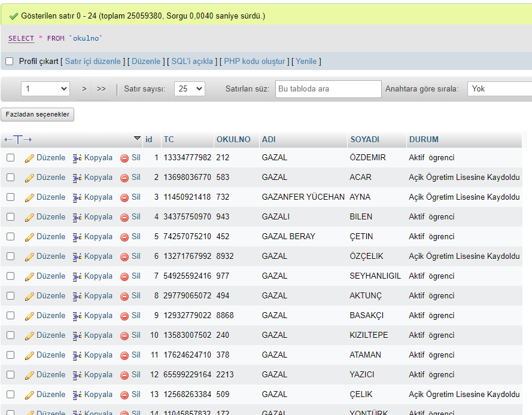The height and width of the screenshot is (415, 532).
Task: Jump to last page with >> button
Action: point(101,89)
